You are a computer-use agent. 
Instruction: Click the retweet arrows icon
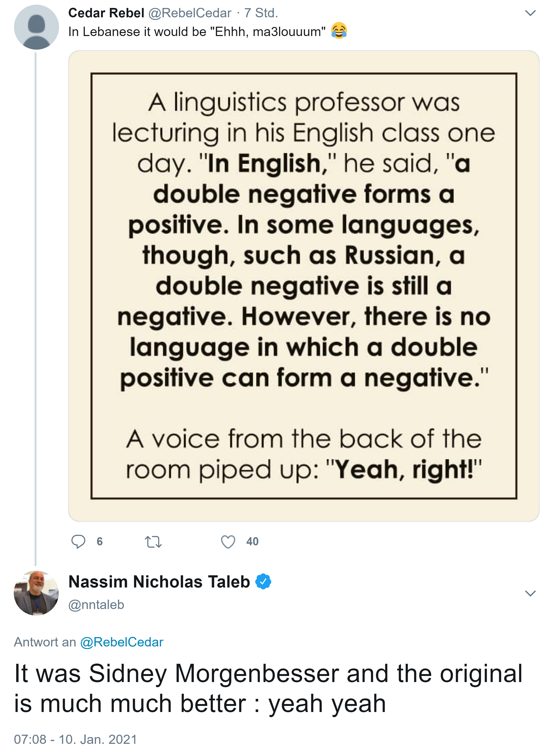point(153,541)
